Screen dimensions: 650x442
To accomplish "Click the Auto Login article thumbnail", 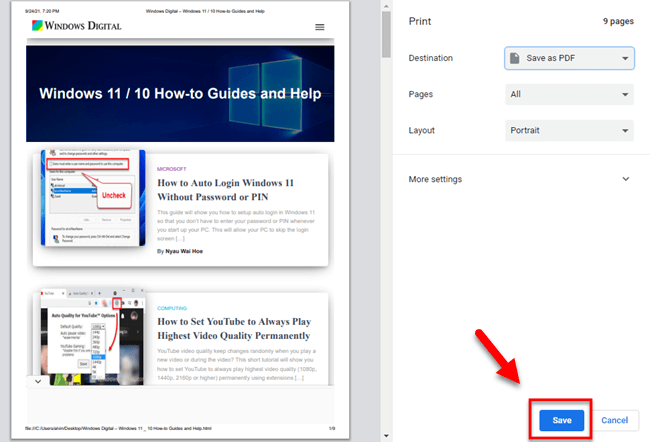I will pyautogui.click(x=93, y=198).
